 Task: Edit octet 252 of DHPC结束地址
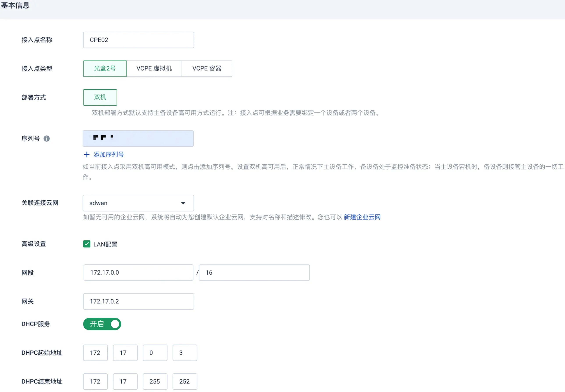[185, 381]
